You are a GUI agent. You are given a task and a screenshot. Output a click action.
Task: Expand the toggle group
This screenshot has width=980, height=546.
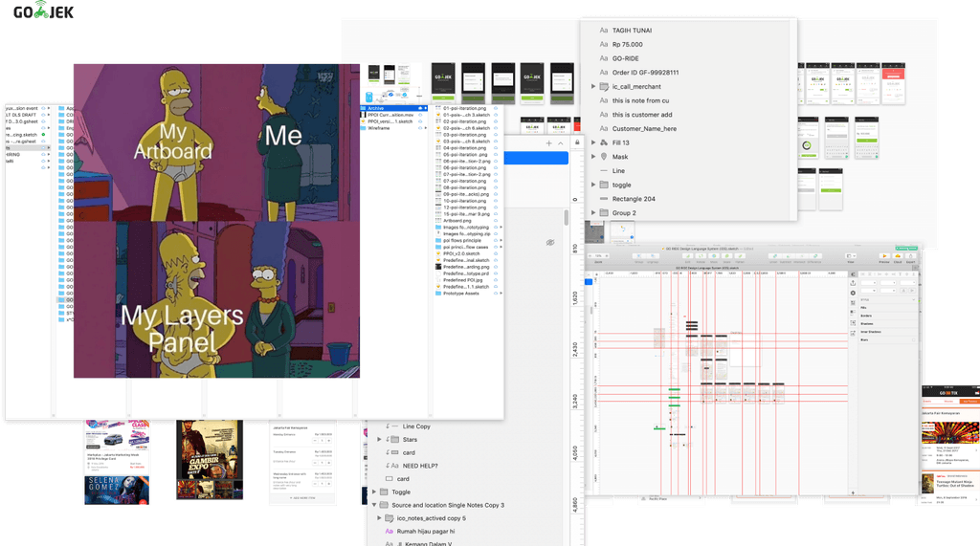[593, 185]
